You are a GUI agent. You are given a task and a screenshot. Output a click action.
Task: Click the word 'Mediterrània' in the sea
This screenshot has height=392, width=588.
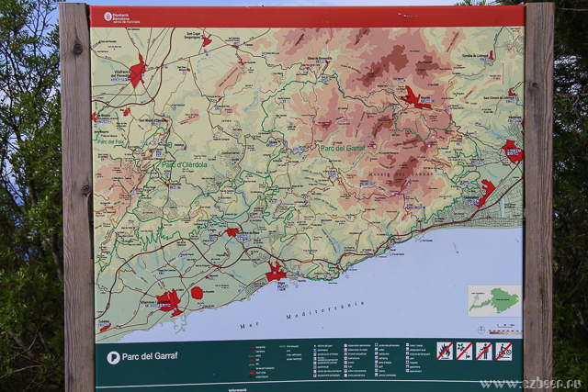pos(324,310)
